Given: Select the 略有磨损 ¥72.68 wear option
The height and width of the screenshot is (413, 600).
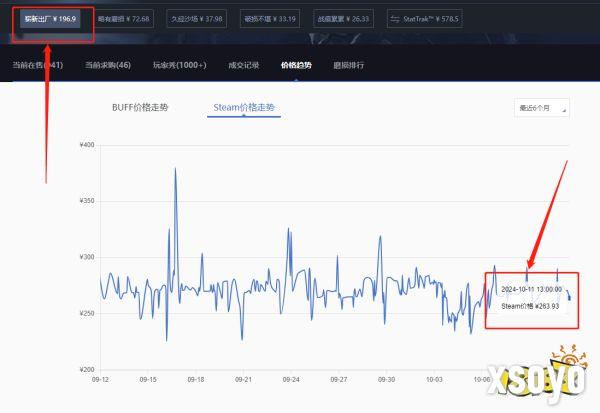Looking at the screenshot, I should coord(124,19).
